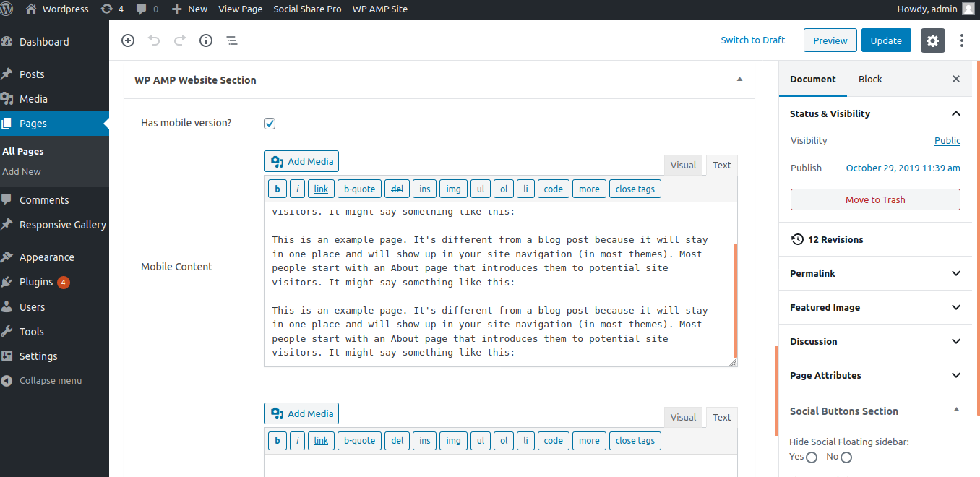Grab the Mobile Content textarea resize handle
This screenshot has height=477, width=980.
(x=734, y=363)
